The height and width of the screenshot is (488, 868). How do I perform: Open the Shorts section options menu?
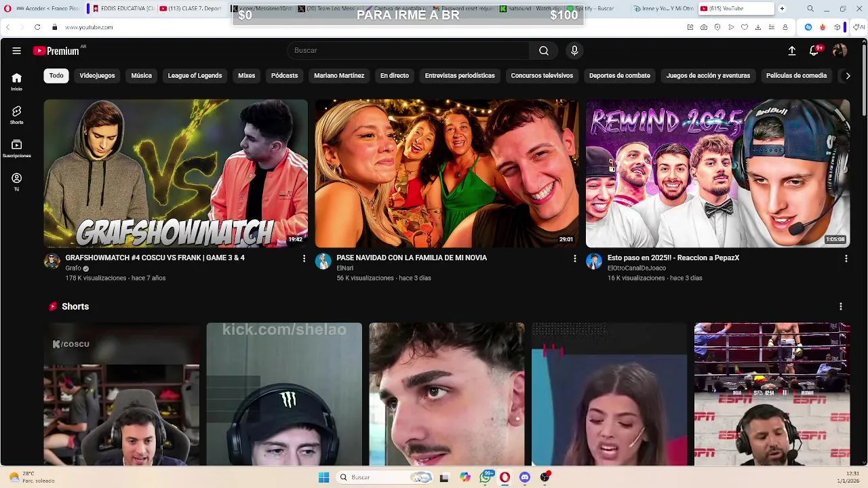tap(840, 307)
